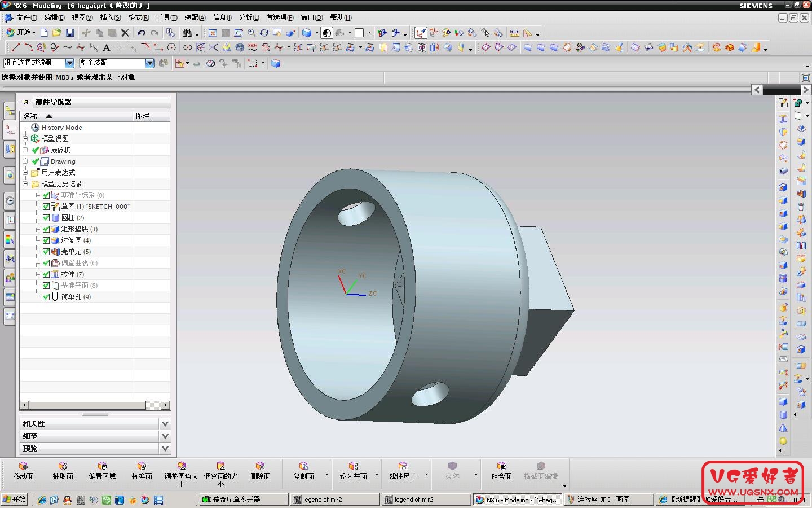Pin the Part Navigator panel
This screenshot has height=508, width=812.
[25, 102]
